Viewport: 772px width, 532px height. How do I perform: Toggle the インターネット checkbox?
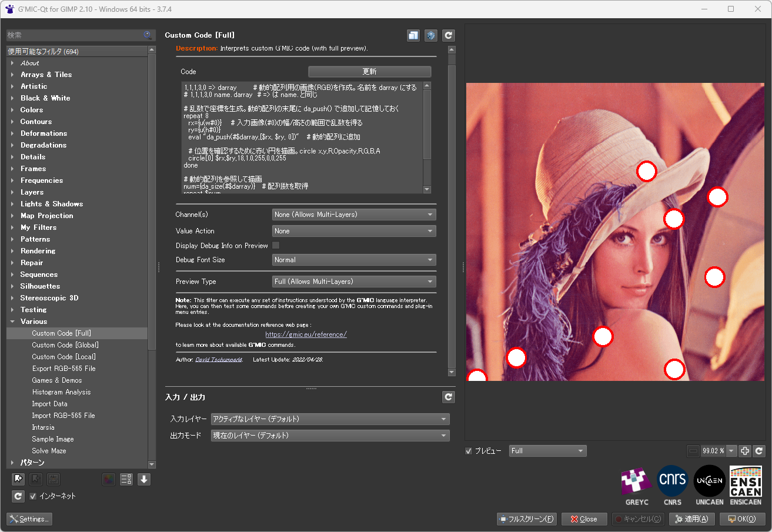point(33,496)
